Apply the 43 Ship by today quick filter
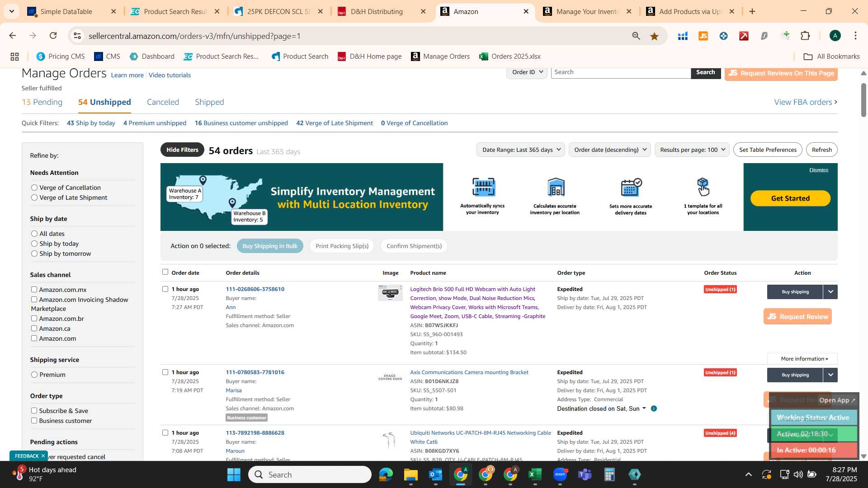Screen dimensions: 868x488 (x=91, y=123)
